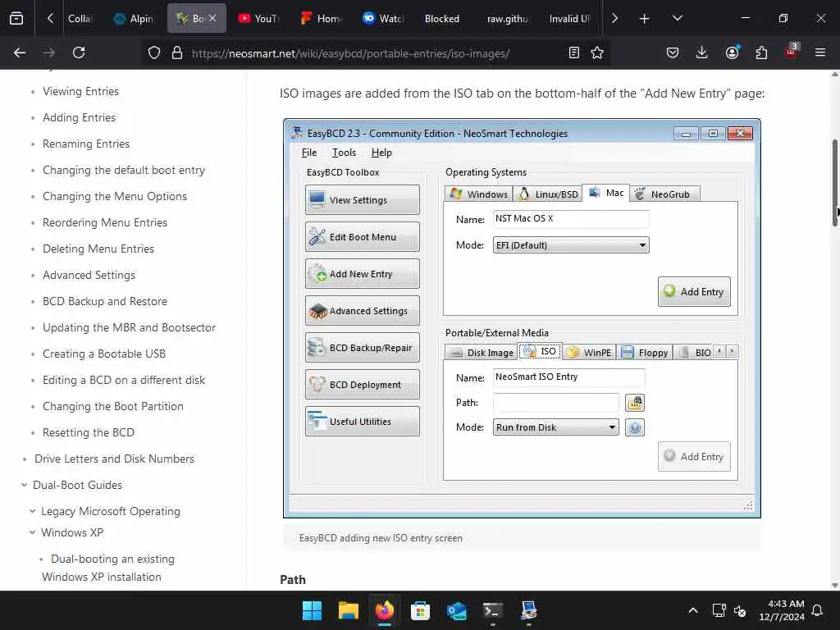The image size is (840, 630).
Task: Open Microsoft Store from taskbar
Action: pyautogui.click(x=420, y=610)
